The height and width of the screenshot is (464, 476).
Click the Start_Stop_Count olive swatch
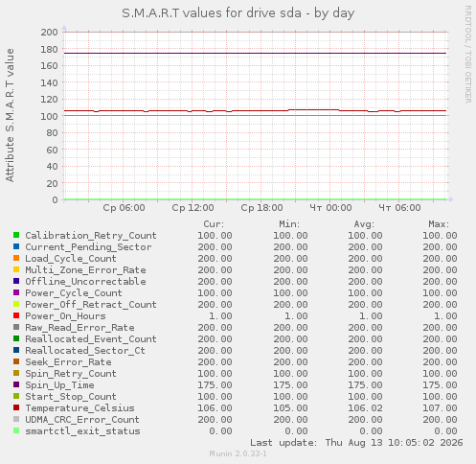pyautogui.click(x=16, y=396)
